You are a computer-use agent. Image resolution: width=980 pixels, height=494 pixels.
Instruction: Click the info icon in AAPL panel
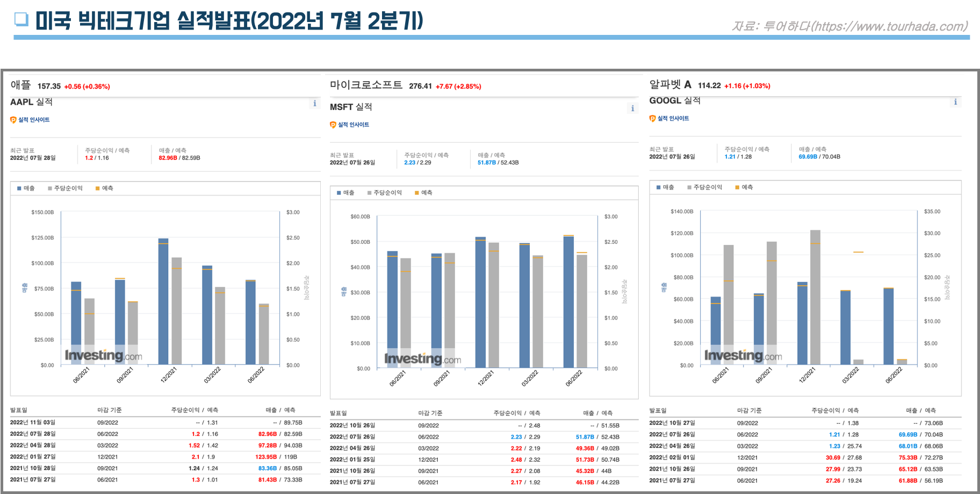tap(315, 103)
